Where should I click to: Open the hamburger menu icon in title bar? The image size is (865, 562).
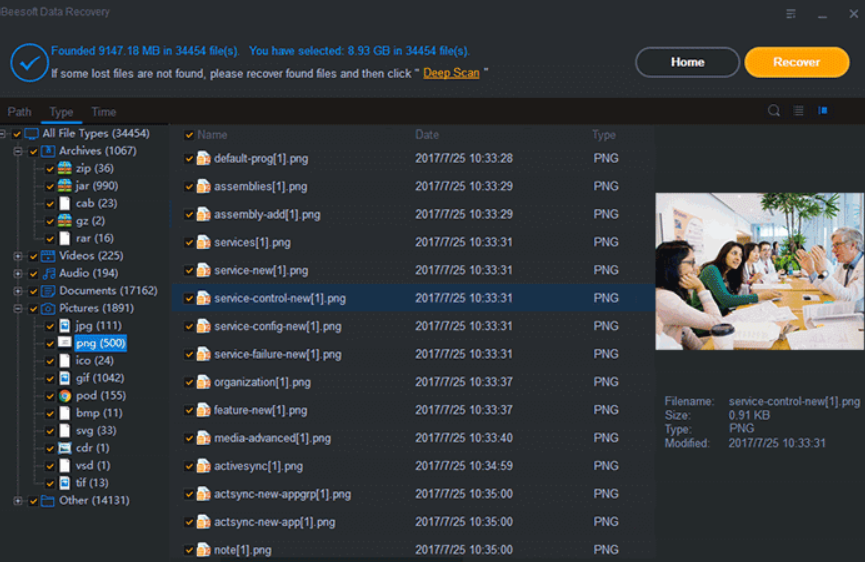pyautogui.click(x=791, y=14)
